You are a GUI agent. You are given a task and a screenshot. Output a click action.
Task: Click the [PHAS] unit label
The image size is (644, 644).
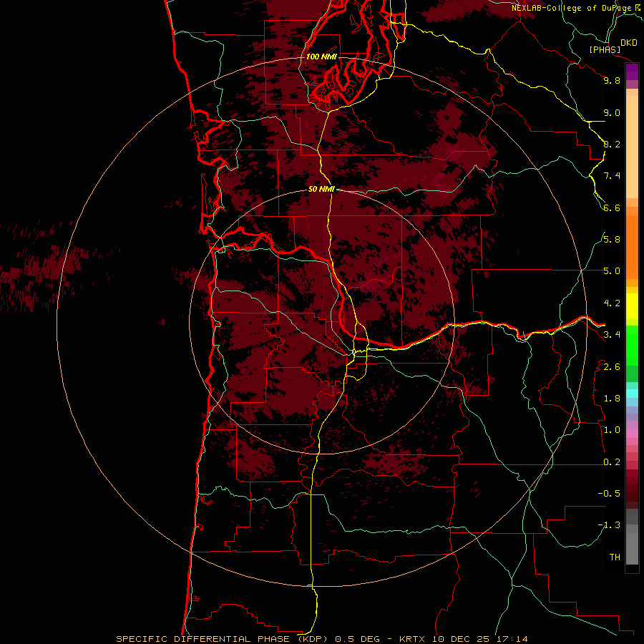[x=605, y=49]
